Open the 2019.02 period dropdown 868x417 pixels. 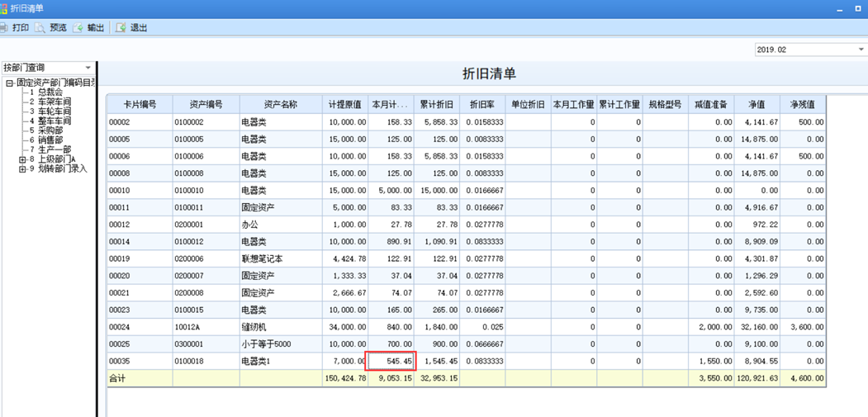[x=861, y=50]
